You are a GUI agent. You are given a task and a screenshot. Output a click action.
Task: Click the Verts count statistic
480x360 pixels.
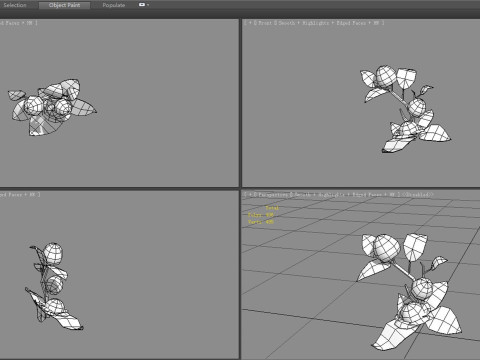click(261, 222)
